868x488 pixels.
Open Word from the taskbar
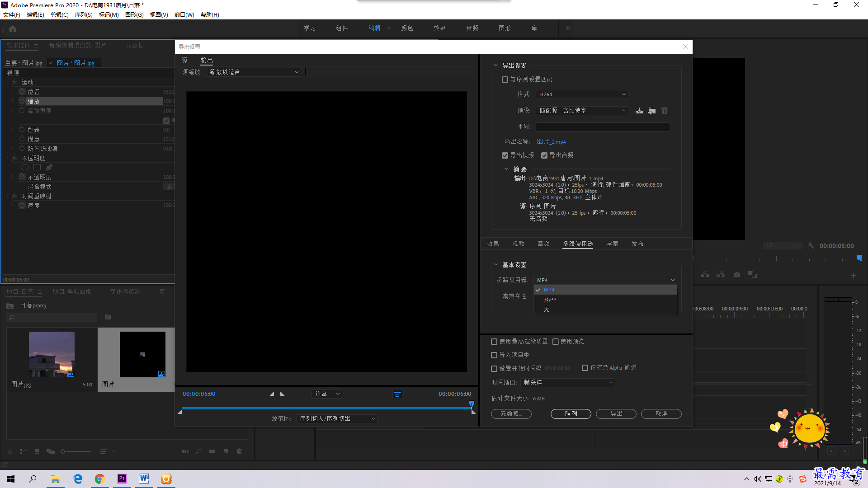144,479
